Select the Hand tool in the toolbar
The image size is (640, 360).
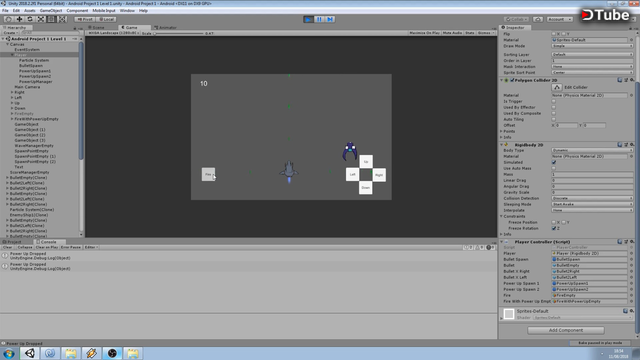click(9, 19)
